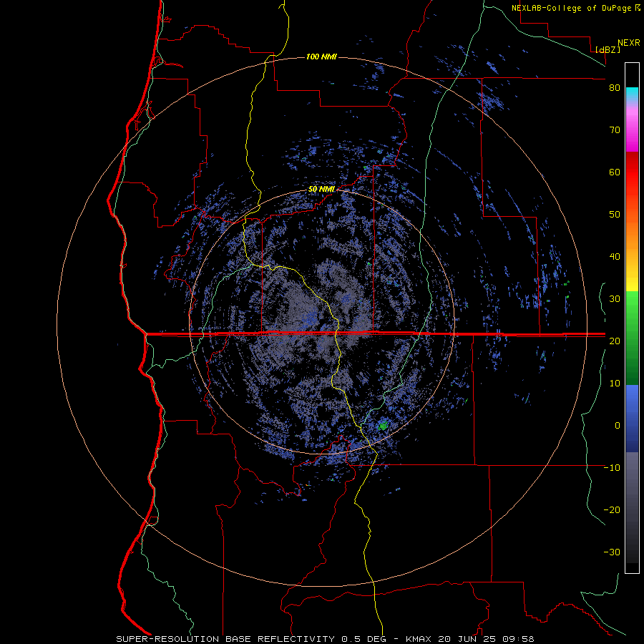Click the "[dBZ]" unit label
This screenshot has width=644, height=644.
coord(608,49)
